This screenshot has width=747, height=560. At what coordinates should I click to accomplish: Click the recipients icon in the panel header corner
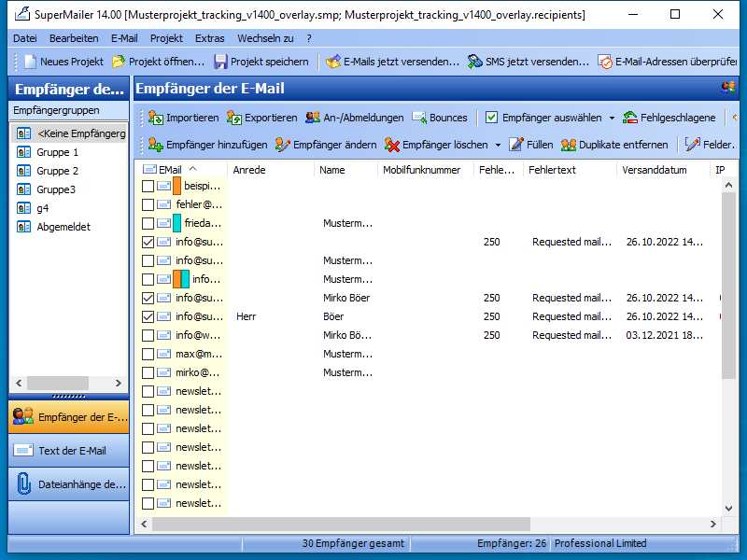point(728,87)
